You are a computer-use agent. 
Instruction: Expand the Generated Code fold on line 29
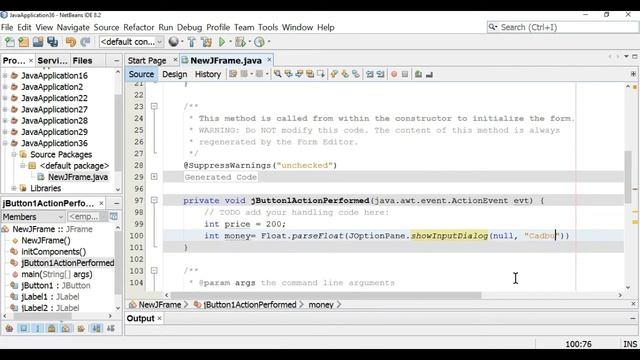154,177
